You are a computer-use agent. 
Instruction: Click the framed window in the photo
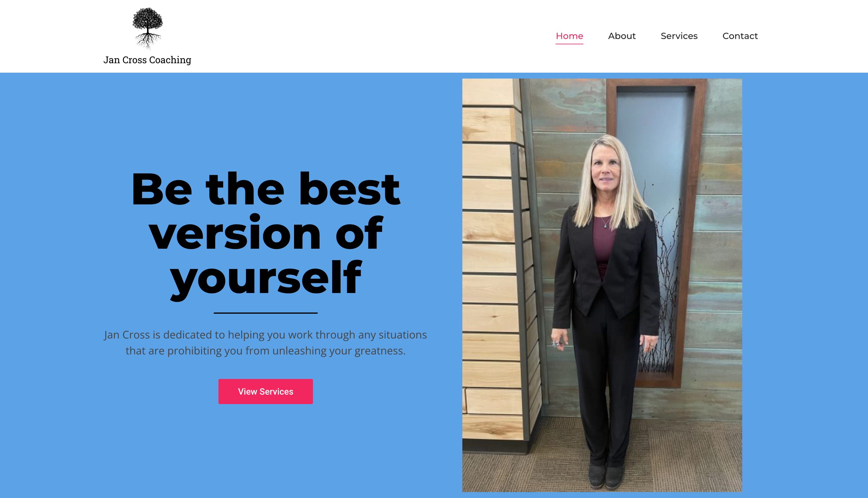655,232
